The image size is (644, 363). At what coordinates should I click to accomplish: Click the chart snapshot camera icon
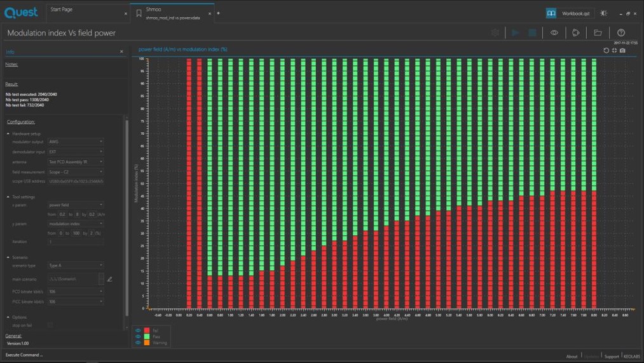622,50
